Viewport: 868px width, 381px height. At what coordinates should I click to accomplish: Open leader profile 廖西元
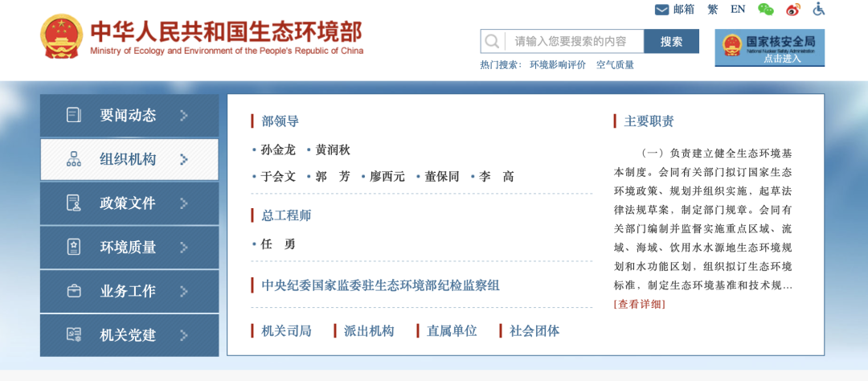387,177
